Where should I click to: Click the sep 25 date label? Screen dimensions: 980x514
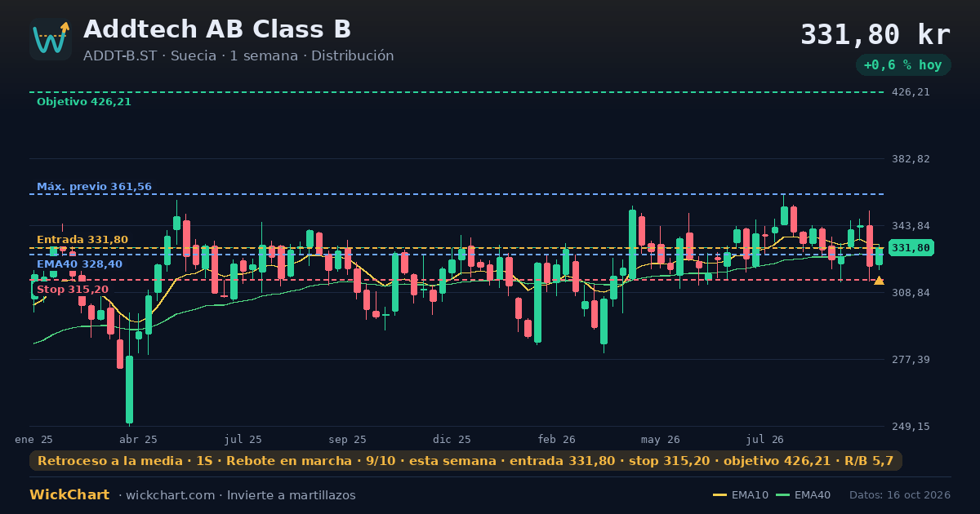[x=348, y=440]
